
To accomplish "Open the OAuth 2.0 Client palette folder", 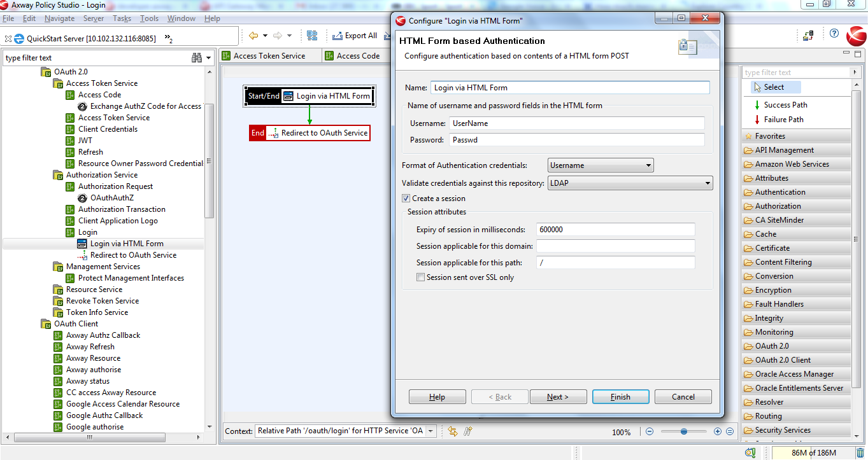I will [x=796, y=360].
